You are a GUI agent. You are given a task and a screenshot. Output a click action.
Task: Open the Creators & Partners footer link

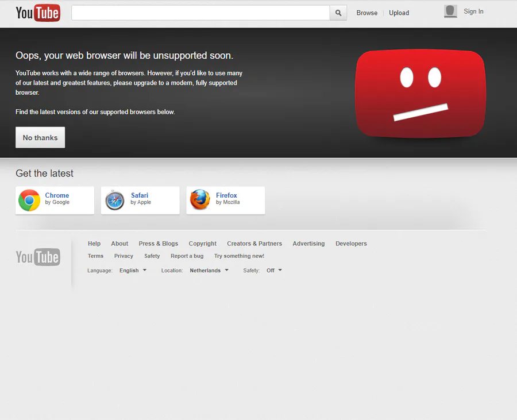[254, 244]
